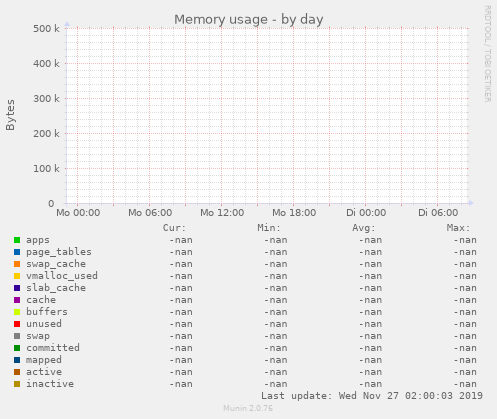This screenshot has width=497, height=419.
Task: Click the slab_cache dark blue swatch
Action: 17,288
